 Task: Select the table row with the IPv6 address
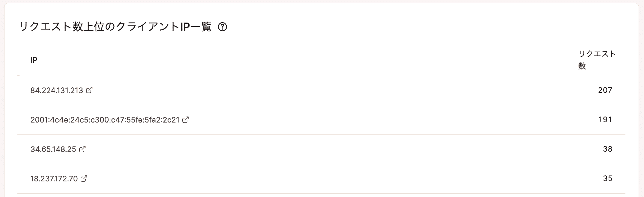(x=321, y=120)
